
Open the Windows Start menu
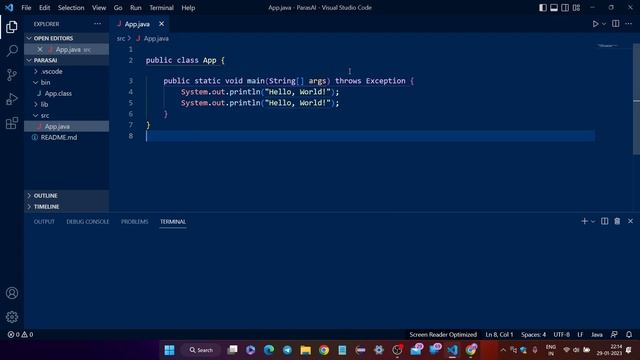pyautogui.click(x=169, y=350)
